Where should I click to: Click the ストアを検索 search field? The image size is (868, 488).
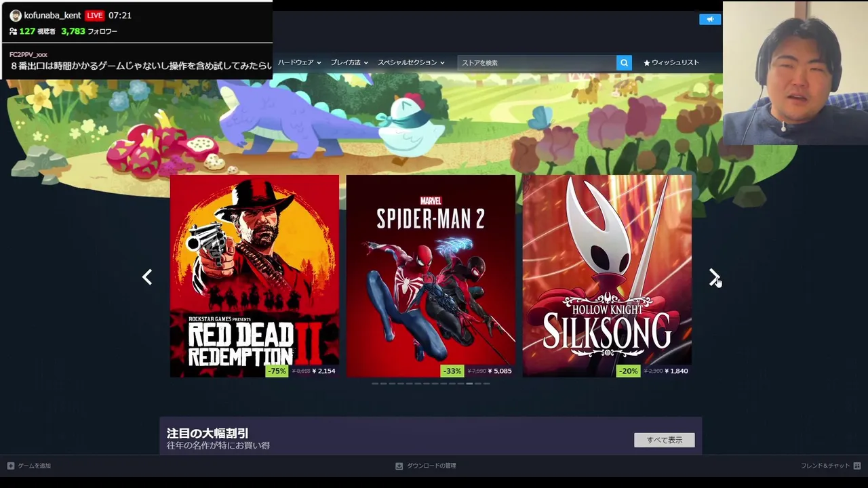[x=536, y=62]
